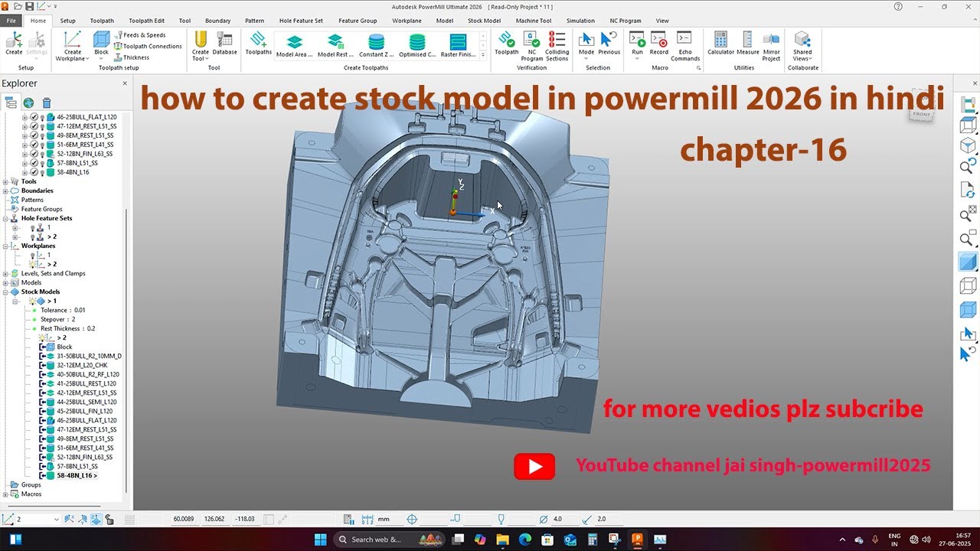Viewport: 980px width, 551px height.
Task: Open Explorer recycle bin tab
Action: 47,103
